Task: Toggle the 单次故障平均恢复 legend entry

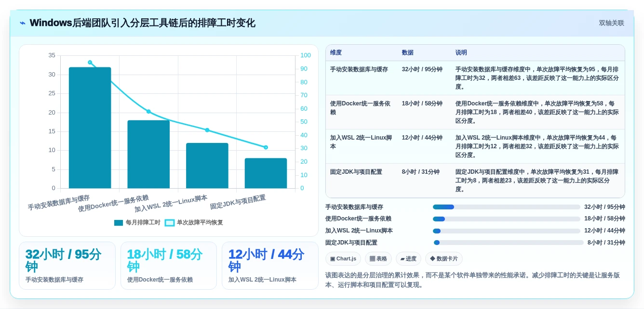Action: click(x=194, y=222)
